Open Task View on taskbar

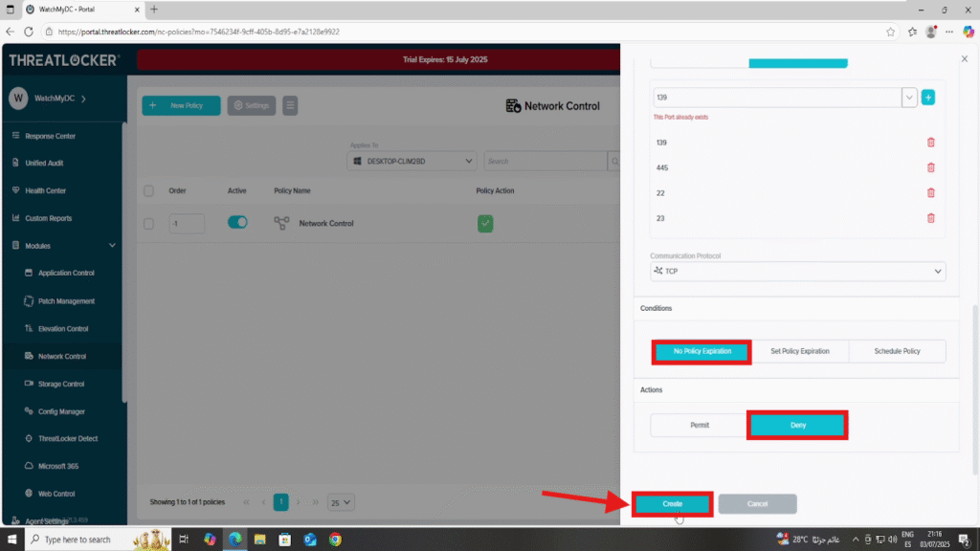[184, 540]
